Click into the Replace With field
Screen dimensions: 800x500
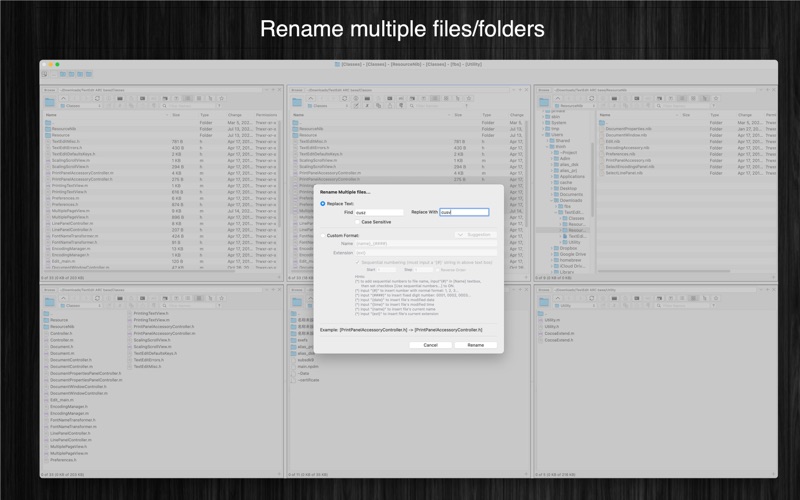[464, 212]
